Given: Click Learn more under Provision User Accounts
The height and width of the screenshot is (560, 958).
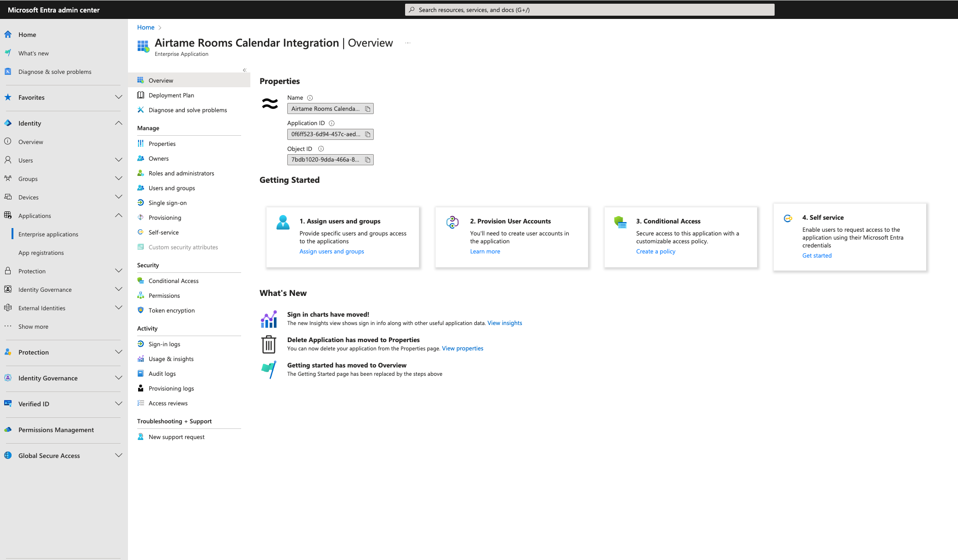Looking at the screenshot, I should 485,252.
